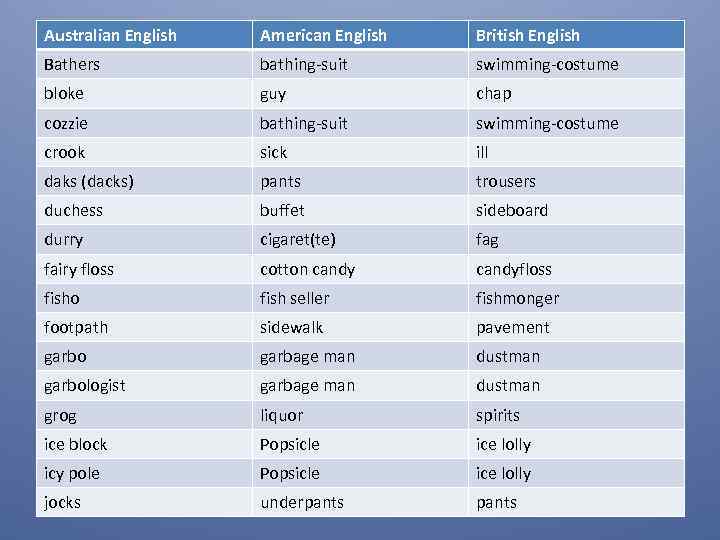720x540 pixels.
Task: Select the duchess cell
Action: (x=73, y=210)
